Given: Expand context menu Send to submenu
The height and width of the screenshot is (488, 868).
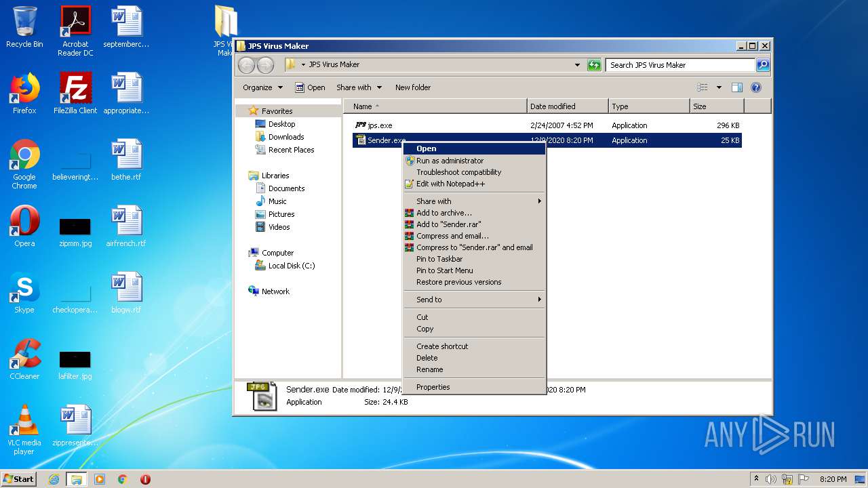Looking at the screenshot, I should (475, 300).
